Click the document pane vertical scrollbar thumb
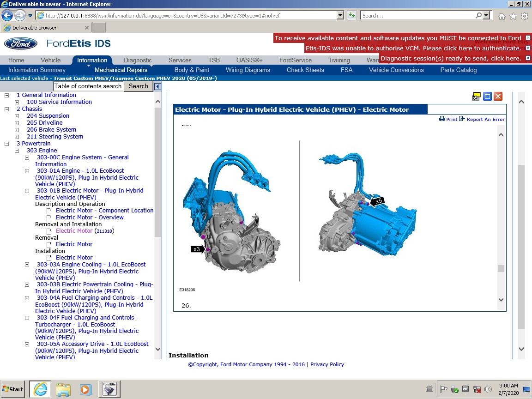This screenshot has height=399, width=532. (x=501, y=268)
